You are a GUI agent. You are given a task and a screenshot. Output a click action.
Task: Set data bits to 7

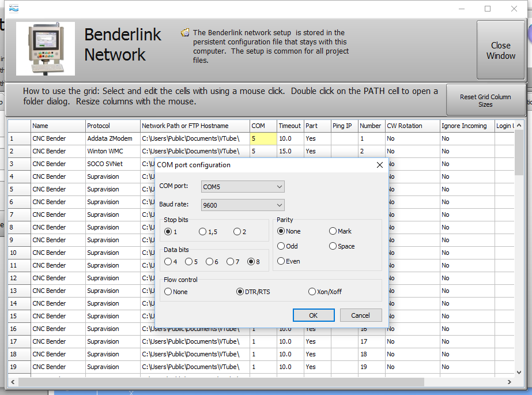230,262
